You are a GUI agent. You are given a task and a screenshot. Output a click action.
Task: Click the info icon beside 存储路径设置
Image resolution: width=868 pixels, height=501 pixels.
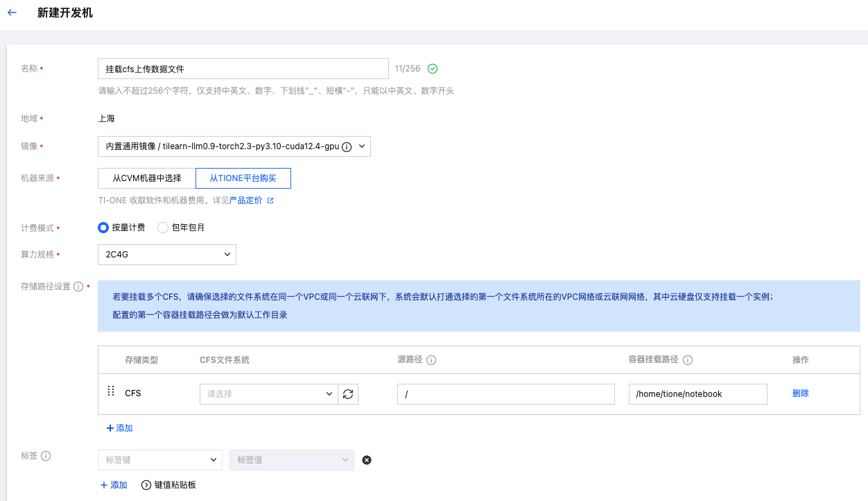pyautogui.click(x=78, y=287)
